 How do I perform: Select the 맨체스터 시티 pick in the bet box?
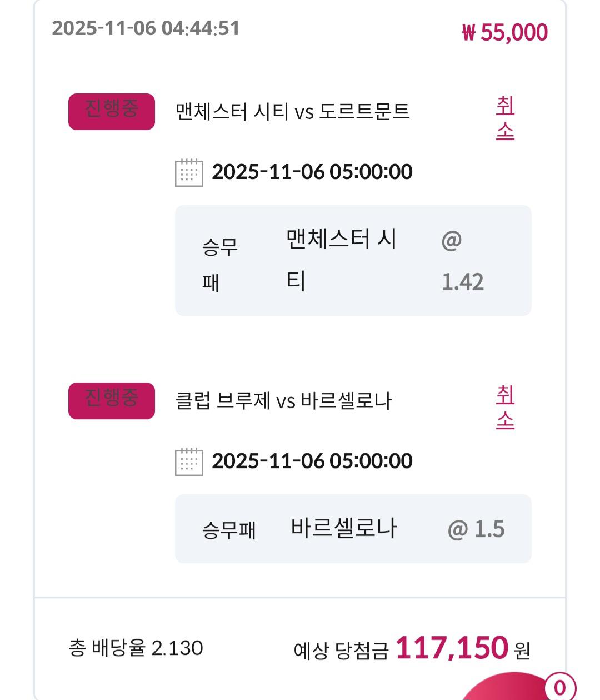[341, 260]
